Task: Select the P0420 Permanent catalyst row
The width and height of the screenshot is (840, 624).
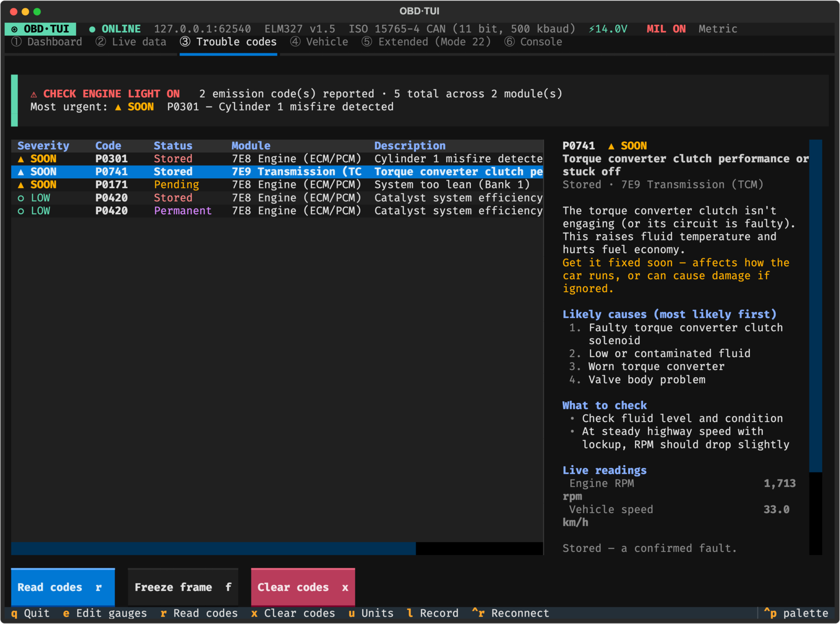Action: point(277,211)
